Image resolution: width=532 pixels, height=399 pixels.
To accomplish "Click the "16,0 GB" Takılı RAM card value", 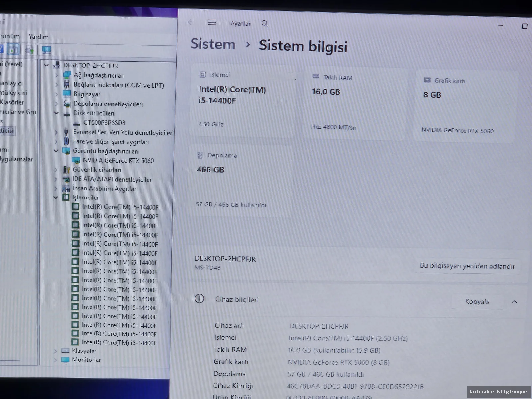I will coord(326,92).
